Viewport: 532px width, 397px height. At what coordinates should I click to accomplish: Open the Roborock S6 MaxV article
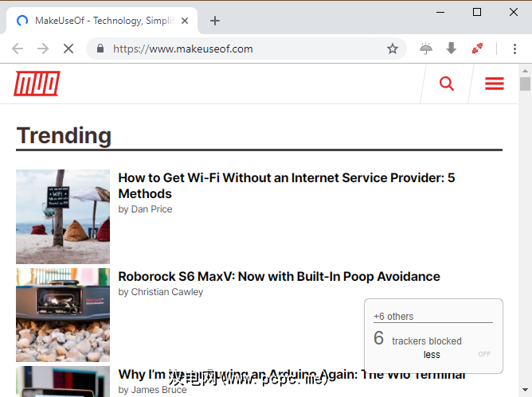279,276
